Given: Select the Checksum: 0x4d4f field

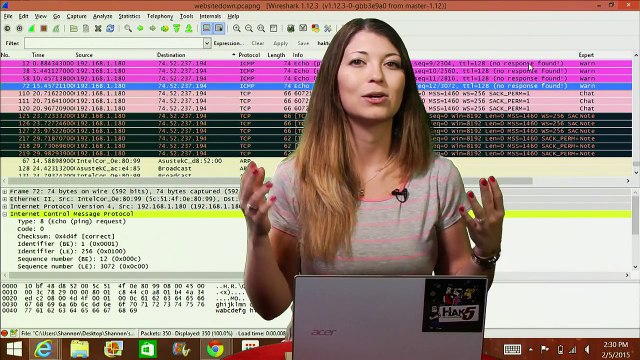Looking at the screenshot, I should [x=66, y=236].
